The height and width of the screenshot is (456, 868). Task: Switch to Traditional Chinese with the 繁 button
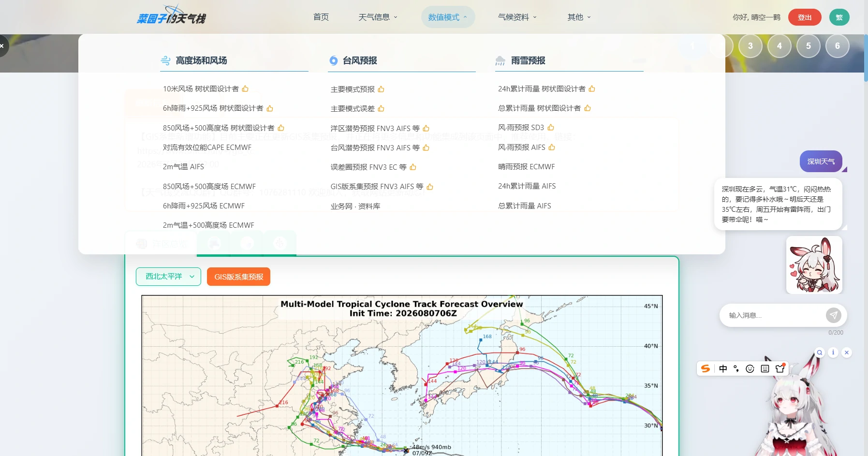[x=839, y=17]
